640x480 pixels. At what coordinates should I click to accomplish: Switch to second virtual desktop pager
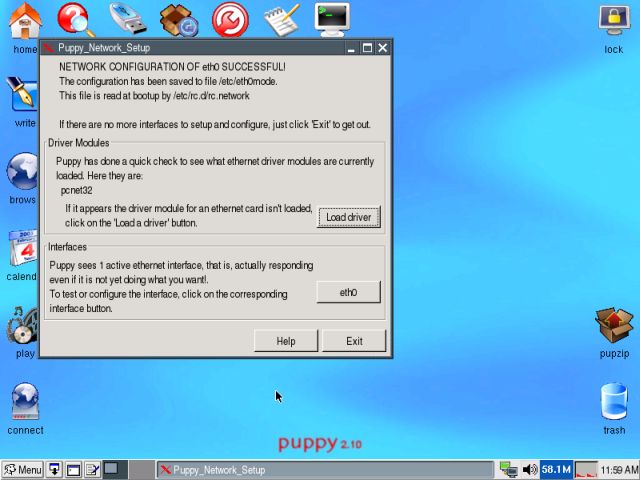(142, 470)
